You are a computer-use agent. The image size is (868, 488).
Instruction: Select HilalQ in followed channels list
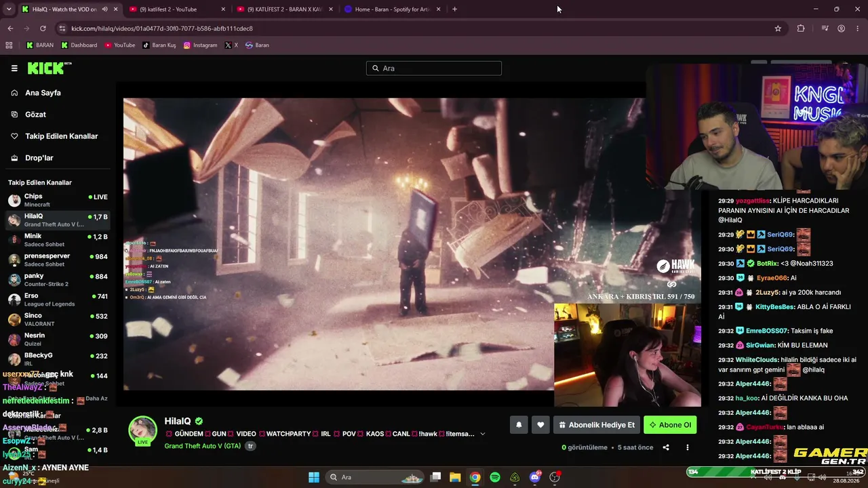(58, 220)
